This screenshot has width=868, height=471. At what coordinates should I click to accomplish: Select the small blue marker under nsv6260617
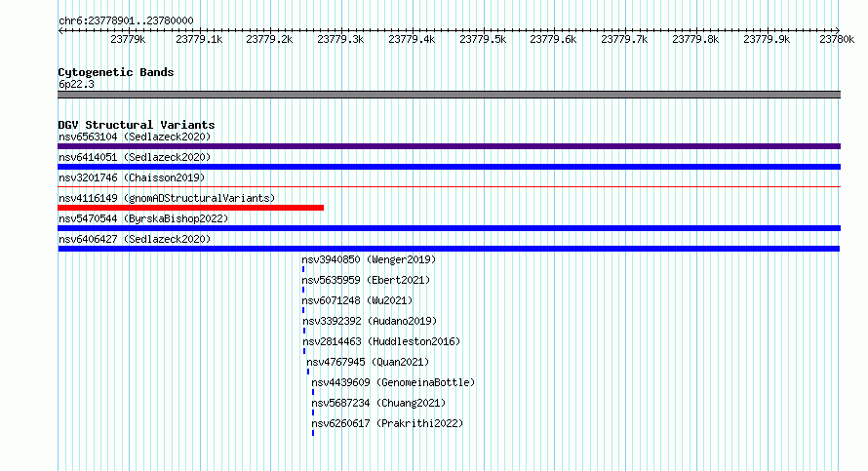pyautogui.click(x=313, y=433)
